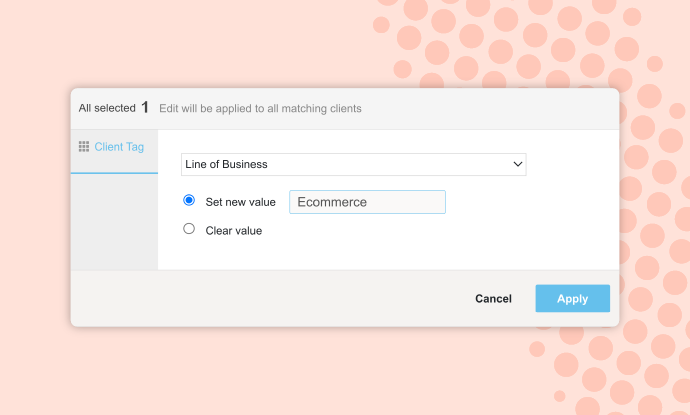Apply the tag change
Image resolution: width=690 pixels, height=415 pixels.
pos(573,298)
